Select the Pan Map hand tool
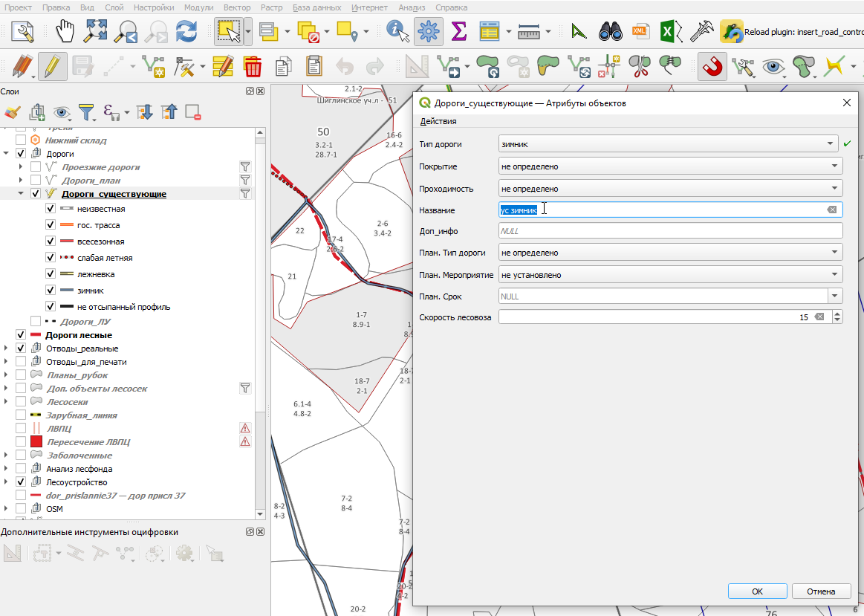Screen dimensions: 864x616 coord(65,31)
